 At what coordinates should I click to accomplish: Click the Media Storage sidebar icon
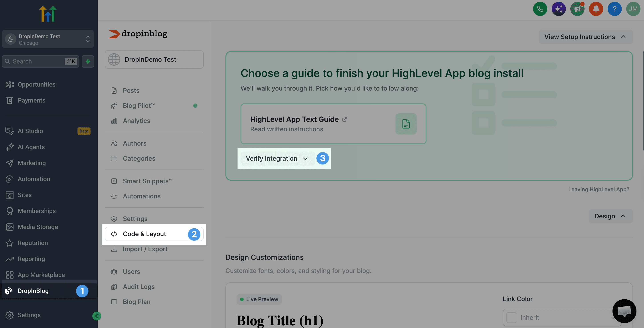pos(10,227)
